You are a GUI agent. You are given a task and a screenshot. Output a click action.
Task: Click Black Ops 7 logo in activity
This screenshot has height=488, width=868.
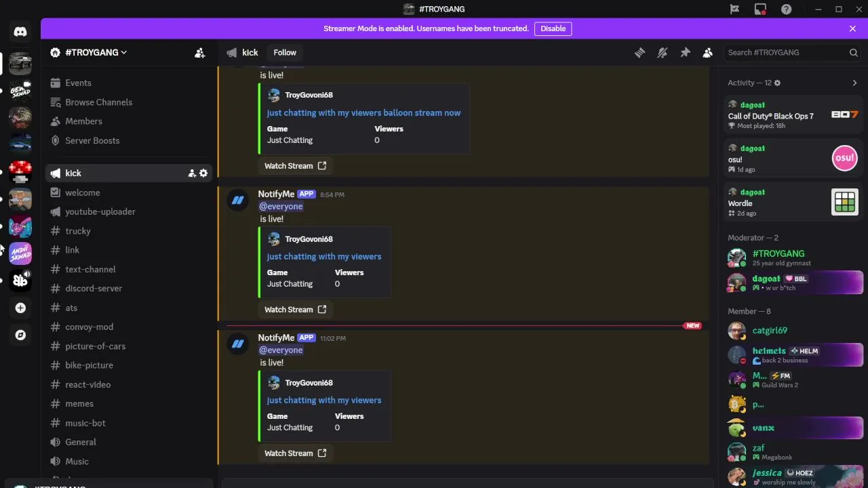(x=844, y=115)
